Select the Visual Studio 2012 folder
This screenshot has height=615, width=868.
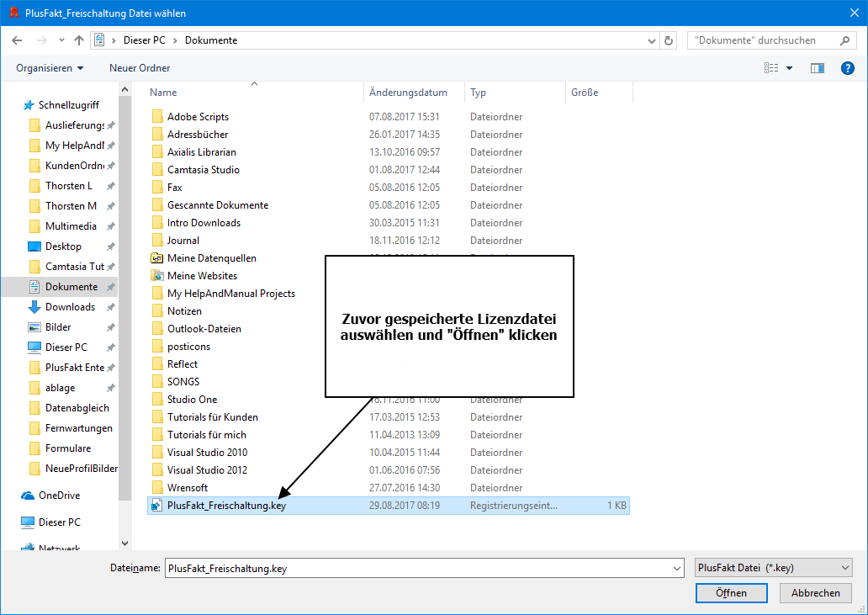tap(207, 471)
